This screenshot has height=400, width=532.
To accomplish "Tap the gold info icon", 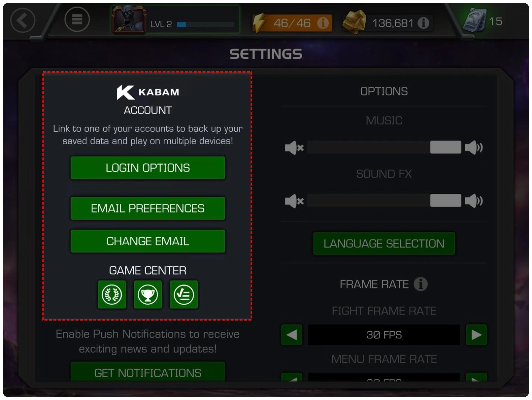I will (x=423, y=23).
